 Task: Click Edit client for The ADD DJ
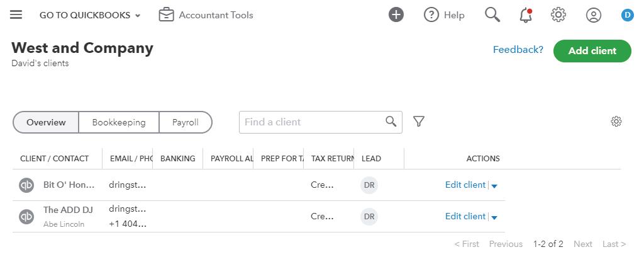[465, 216]
